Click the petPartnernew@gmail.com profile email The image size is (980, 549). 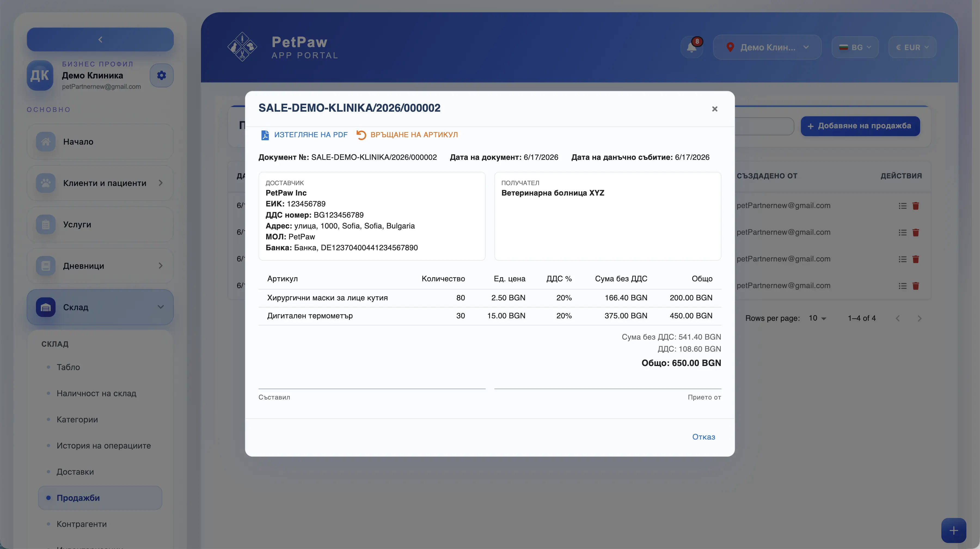(x=101, y=87)
